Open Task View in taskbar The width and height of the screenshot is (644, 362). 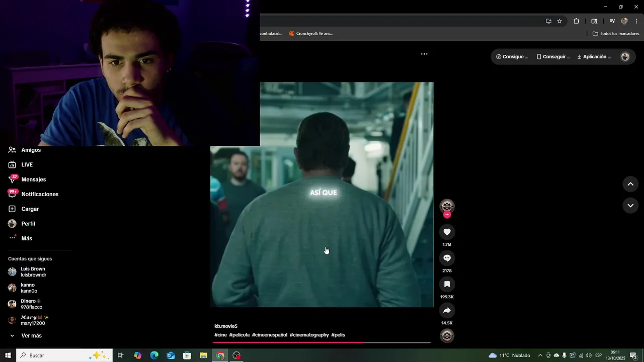[x=121, y=355]
